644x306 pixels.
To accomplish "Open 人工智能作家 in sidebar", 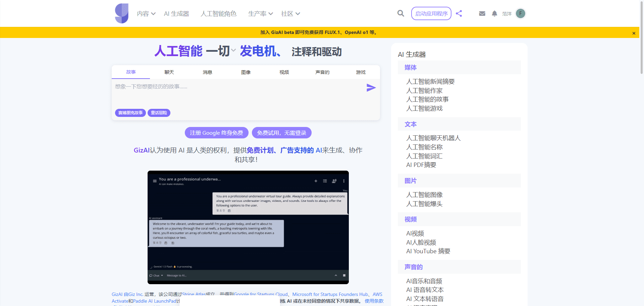I will pyautogui.click(x=424, y=91).
